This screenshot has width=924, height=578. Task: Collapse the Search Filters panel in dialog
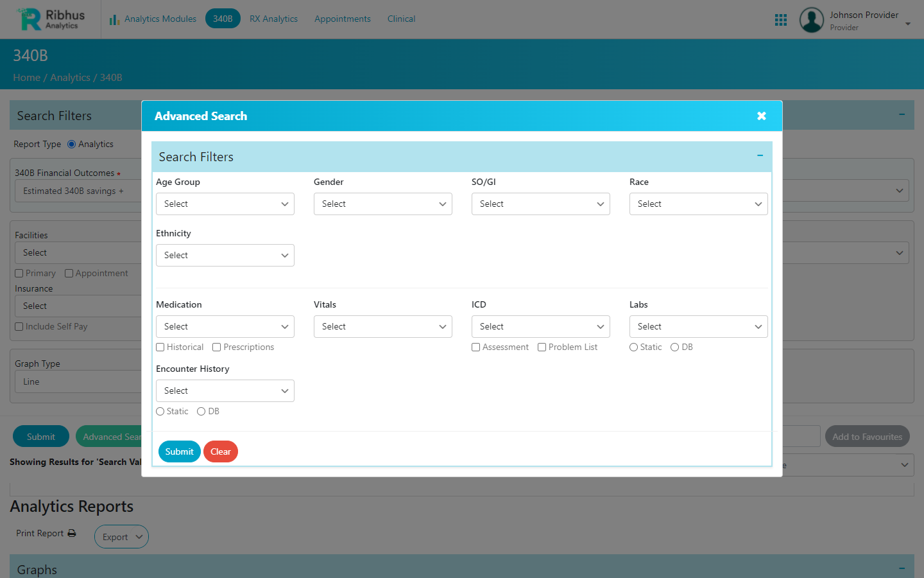coord(760,156)
